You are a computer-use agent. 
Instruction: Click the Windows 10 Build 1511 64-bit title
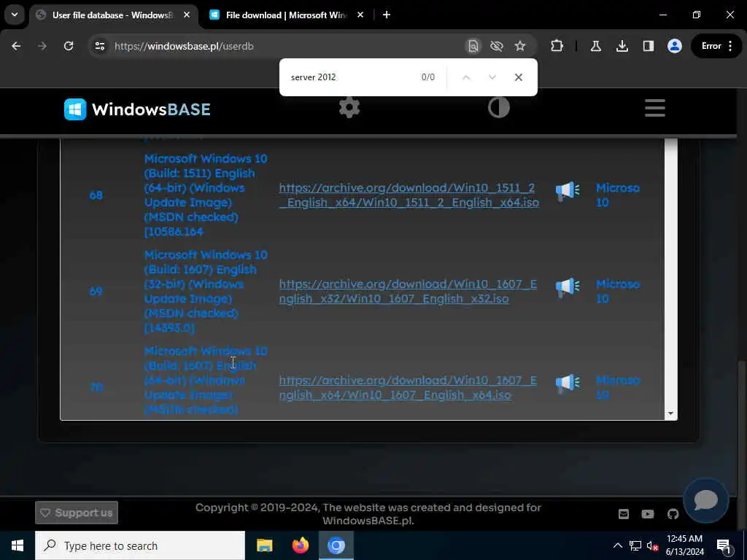206,195
